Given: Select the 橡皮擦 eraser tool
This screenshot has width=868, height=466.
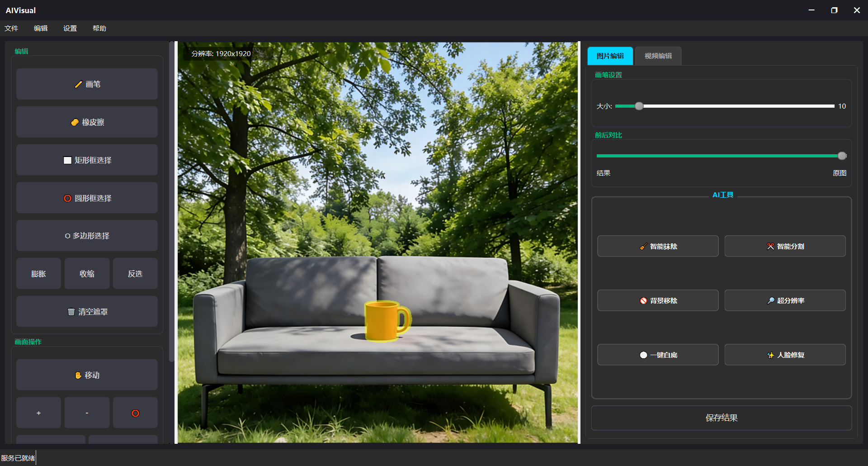Looking at the screenshot, I should [87, 122].
